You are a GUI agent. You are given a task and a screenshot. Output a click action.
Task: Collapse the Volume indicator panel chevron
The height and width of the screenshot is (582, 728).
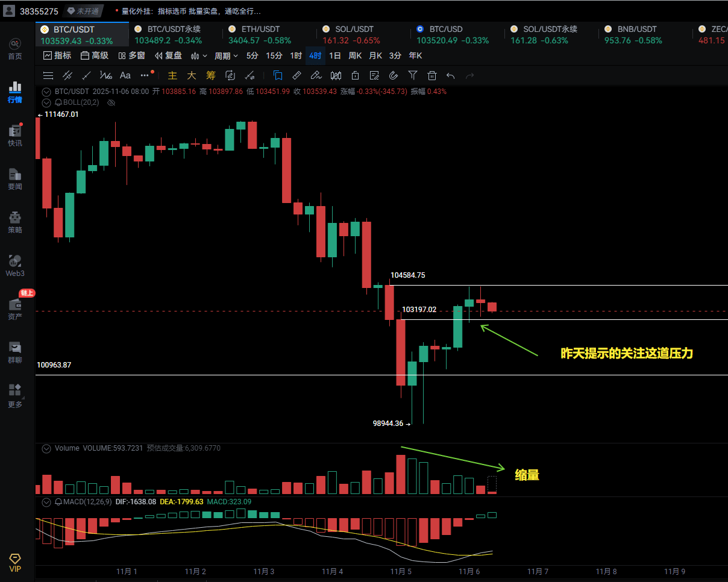point(46,448)
